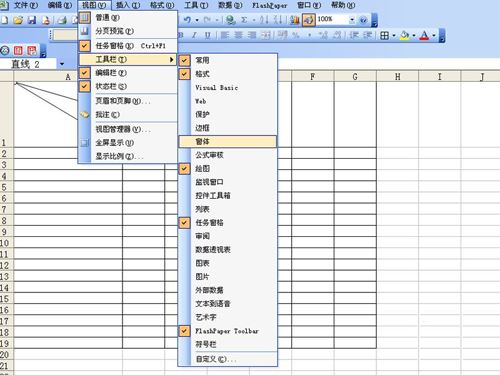This screenshot has width=500, height=375.
Task: Open the FlashPaper menu
Action: coord(270,5)
